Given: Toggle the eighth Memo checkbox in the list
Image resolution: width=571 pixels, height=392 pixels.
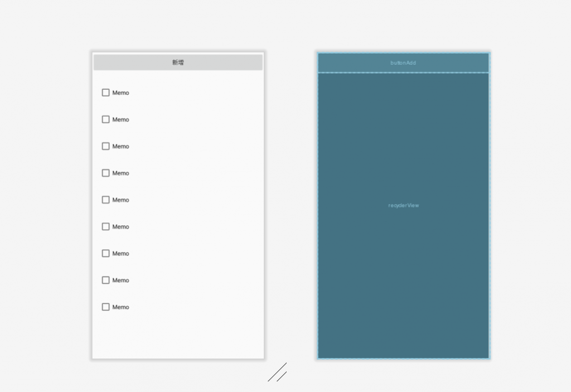Looking at the screenshot, I should 105,280.
